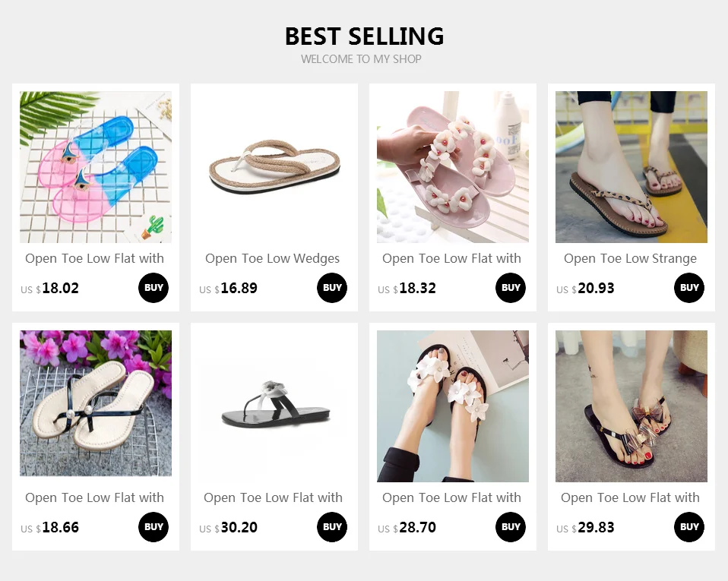Viewport: 728px width, 581px height.
Task: Click the $30.20 price label
Action: pyautogui.click(x=229, y=528)
